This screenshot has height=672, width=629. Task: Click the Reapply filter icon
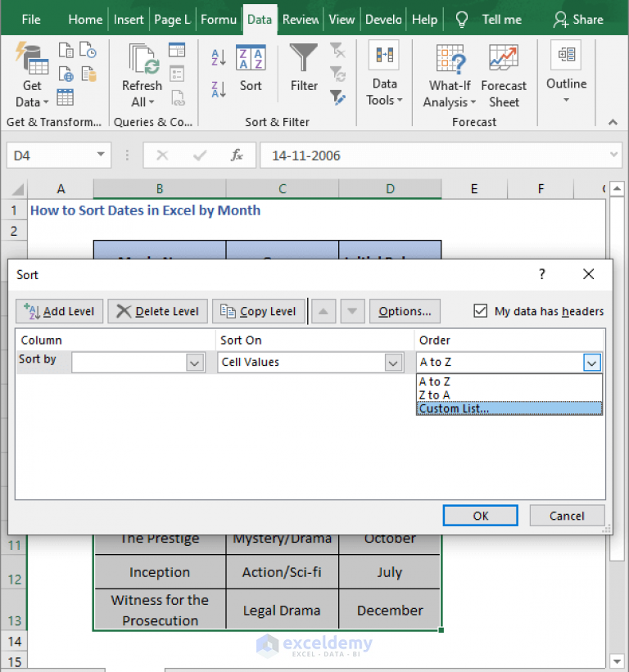tap(337, 74)
